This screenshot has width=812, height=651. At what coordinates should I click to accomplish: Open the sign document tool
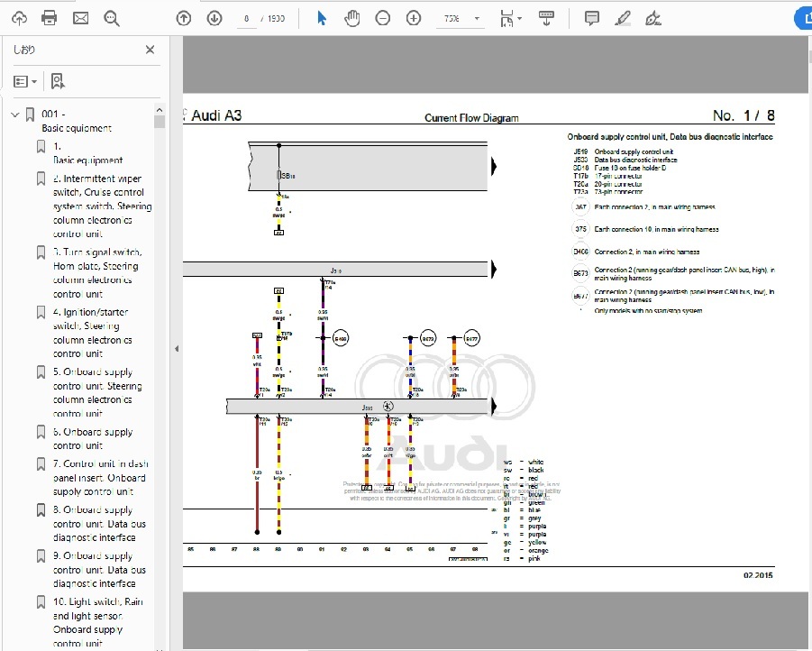(653, 19)
